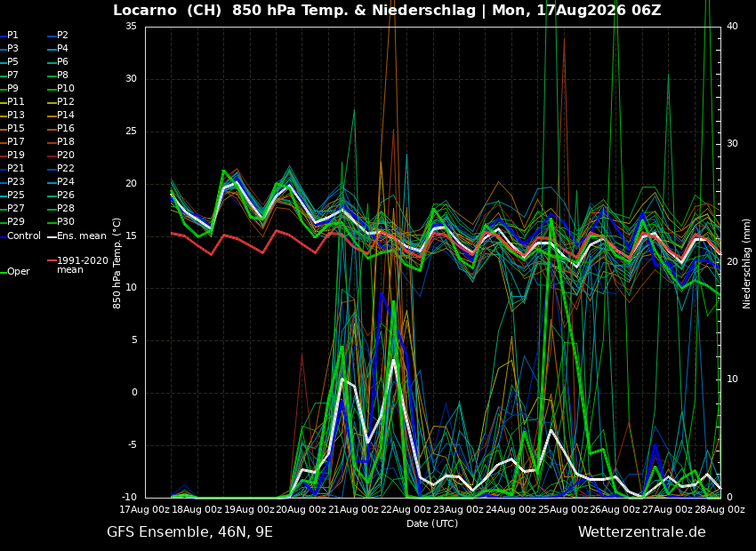
Task: Pick the 24Aug 00z tick label
Action: [511, 509]
